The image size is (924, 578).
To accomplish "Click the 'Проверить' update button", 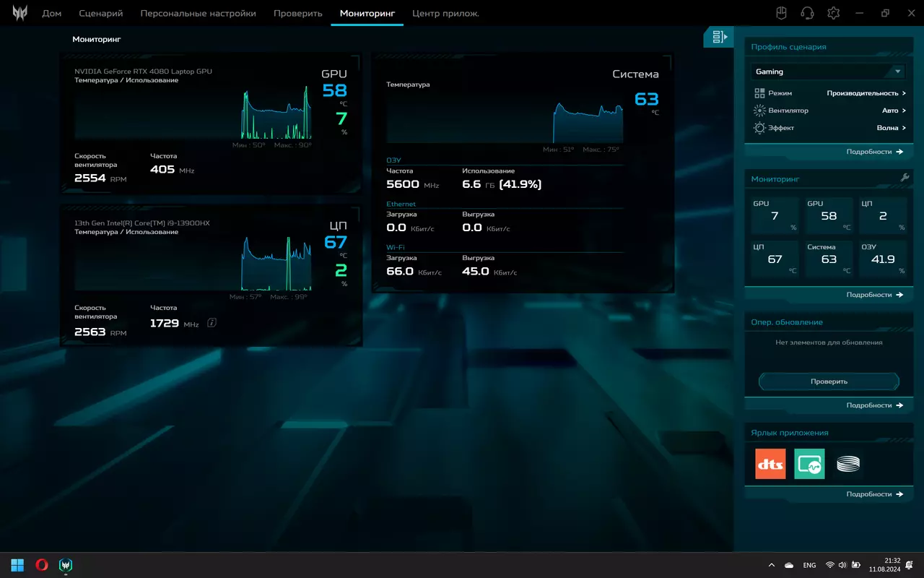I will click(829, 381).
